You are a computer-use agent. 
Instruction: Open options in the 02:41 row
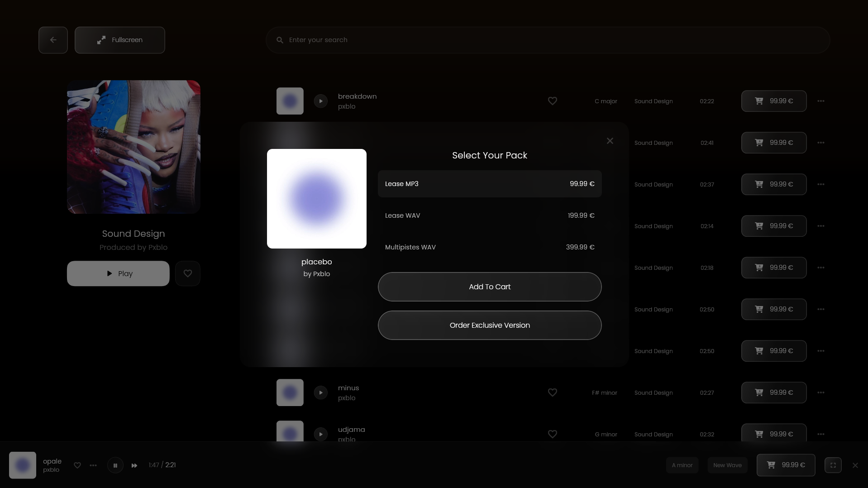click(821, 143)
